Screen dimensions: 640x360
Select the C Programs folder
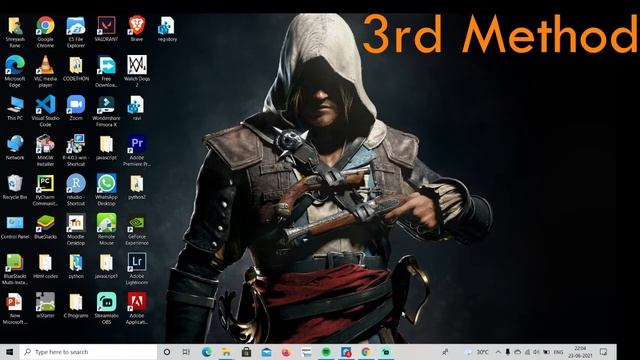coord(76,306)
